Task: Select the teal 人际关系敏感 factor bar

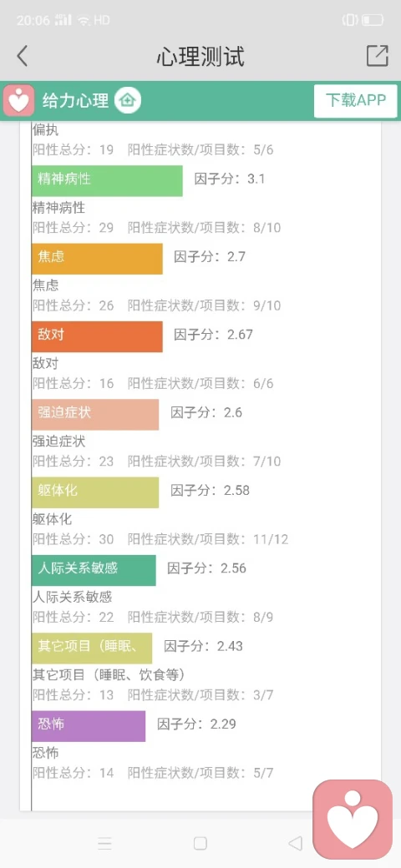Action: [94, 570]
